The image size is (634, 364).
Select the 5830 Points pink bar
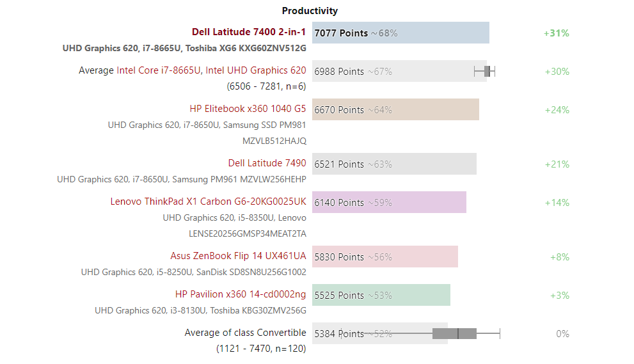coord(385,257)
